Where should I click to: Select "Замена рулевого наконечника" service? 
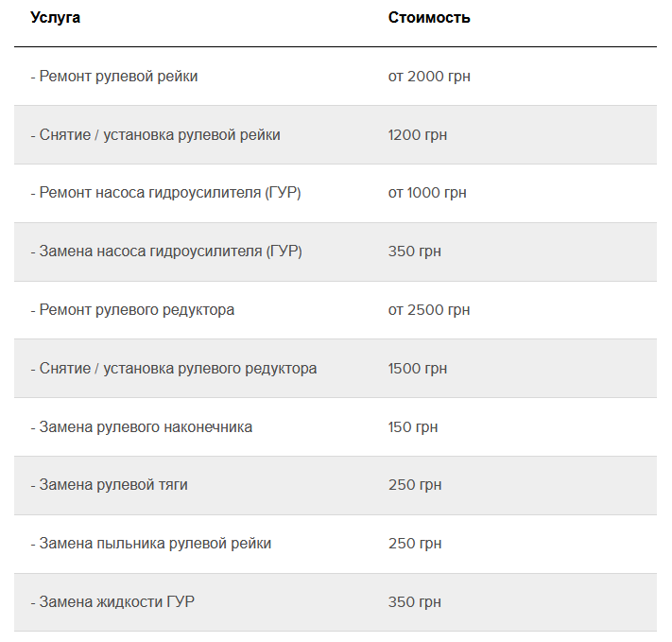point(142,427)
